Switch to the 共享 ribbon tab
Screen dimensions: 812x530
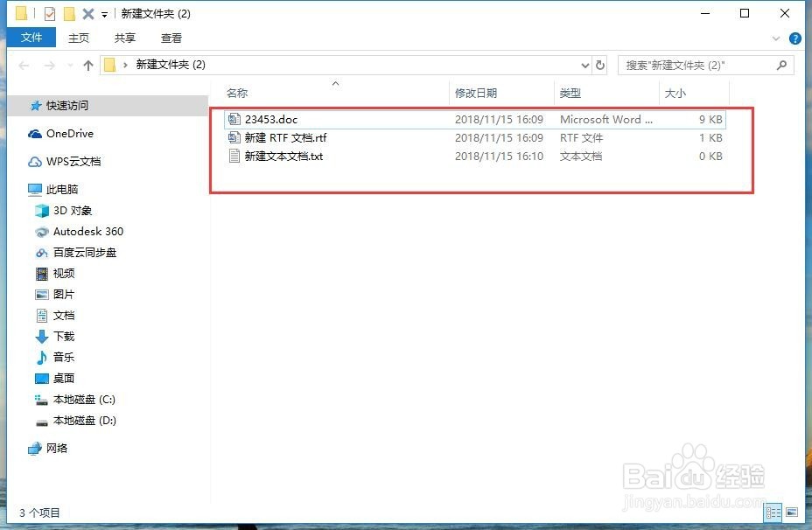125,38
